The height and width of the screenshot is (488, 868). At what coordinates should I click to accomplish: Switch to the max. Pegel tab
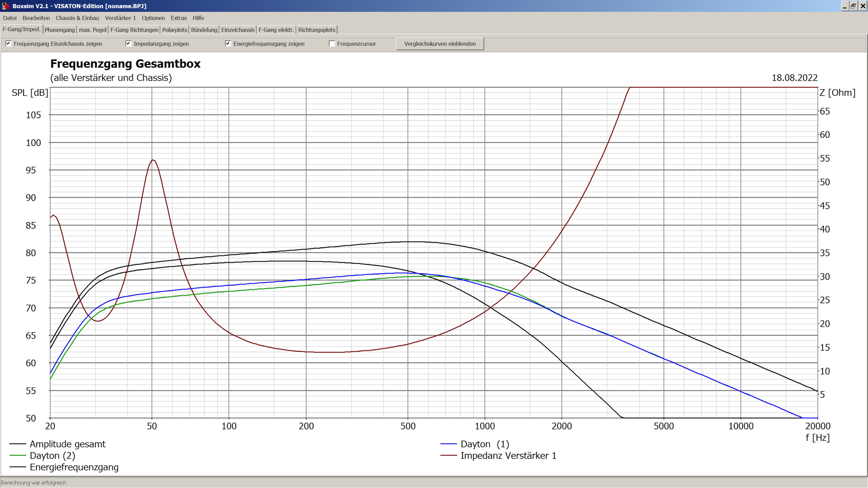click(93, 30)
